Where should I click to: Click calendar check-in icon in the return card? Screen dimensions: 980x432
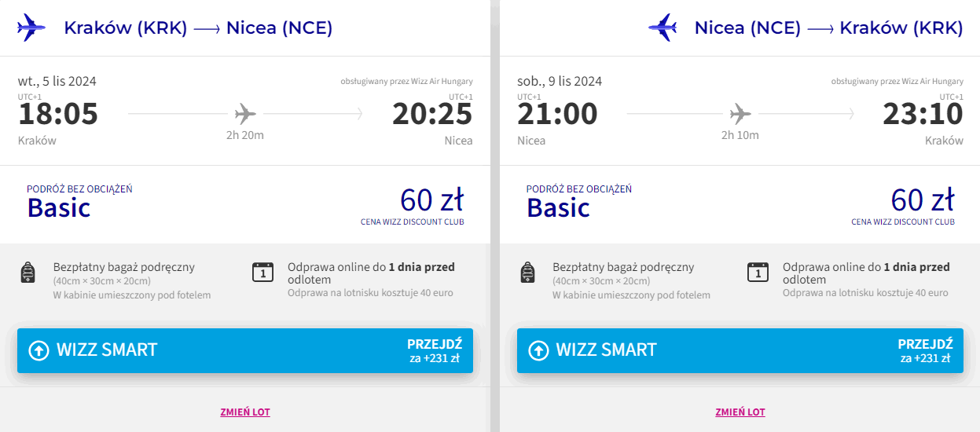pos(757,273)
